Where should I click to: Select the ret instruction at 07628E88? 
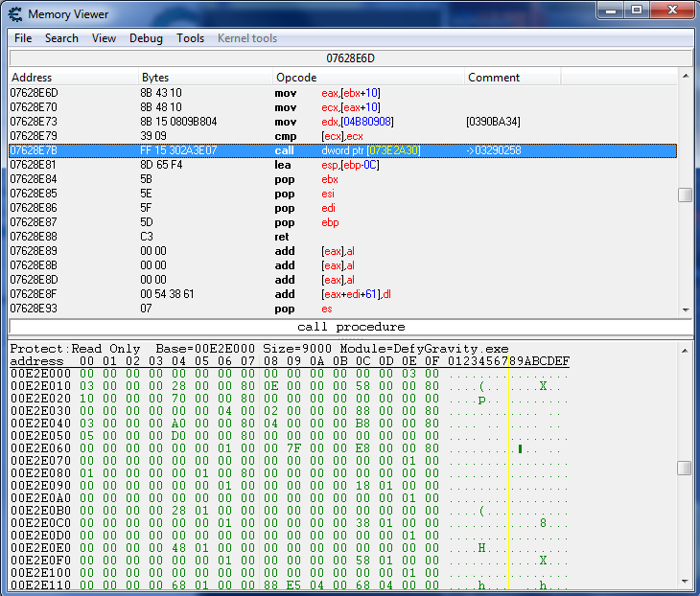288,237
